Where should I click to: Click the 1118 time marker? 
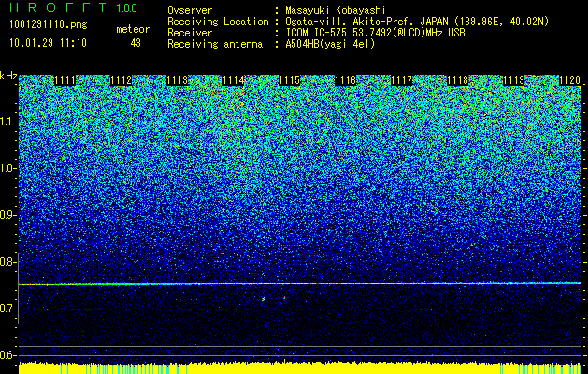click(457, 80)
